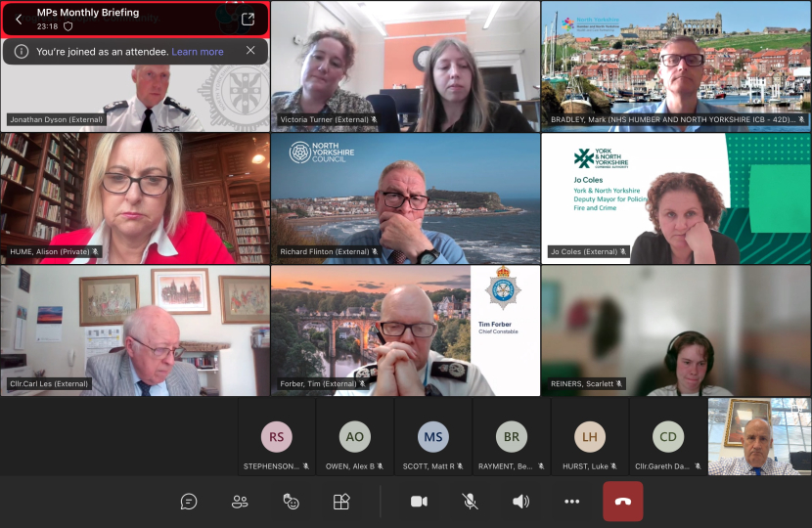Viewport: 812px width, 528px height.
Task: Toggle the camera on or off
Action: 419,502
